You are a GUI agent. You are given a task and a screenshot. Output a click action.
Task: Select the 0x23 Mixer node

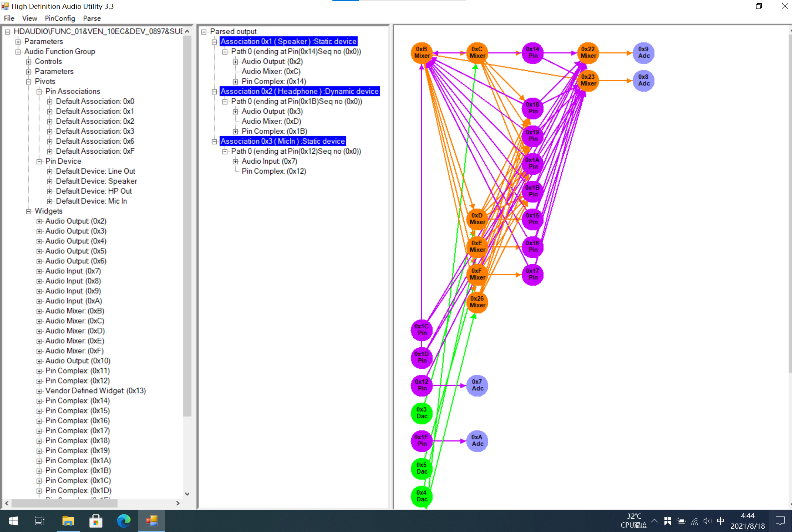click(x=588, y=81)
